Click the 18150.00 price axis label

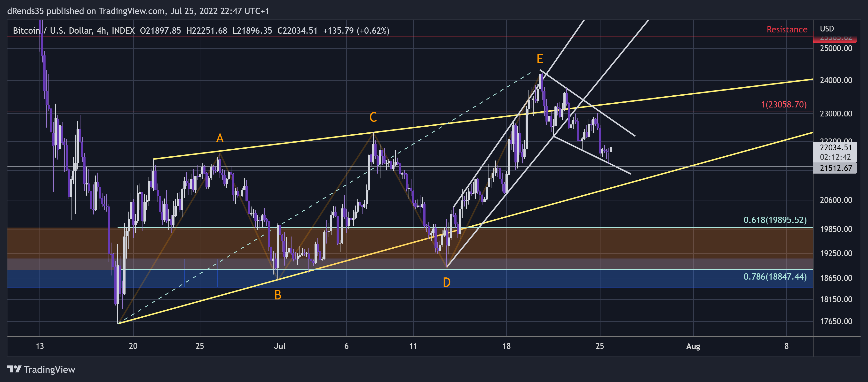836,299
